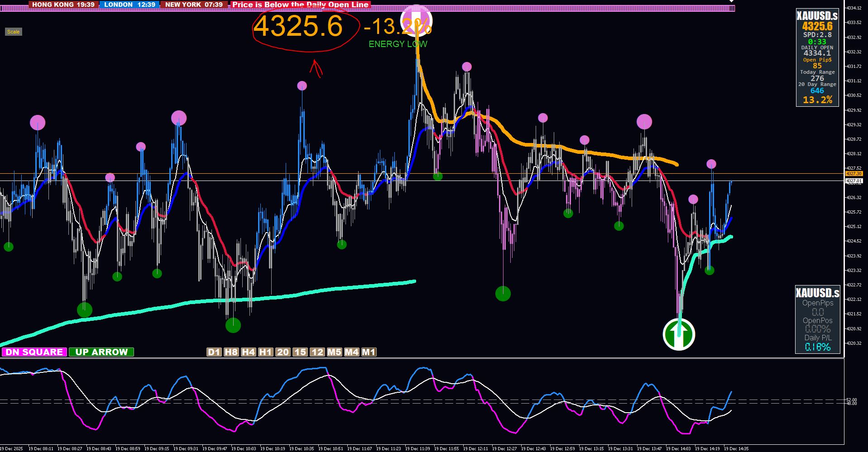Click the 52.00 oscillator level label
Screen dimensions: 868x452
[851, 400]
